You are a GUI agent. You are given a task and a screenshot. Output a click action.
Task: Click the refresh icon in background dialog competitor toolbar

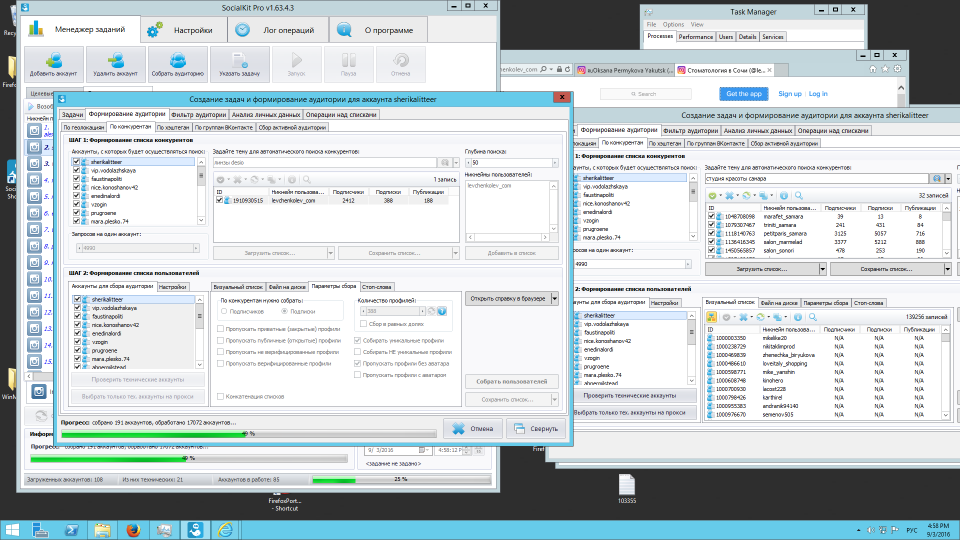pos(746,196)
